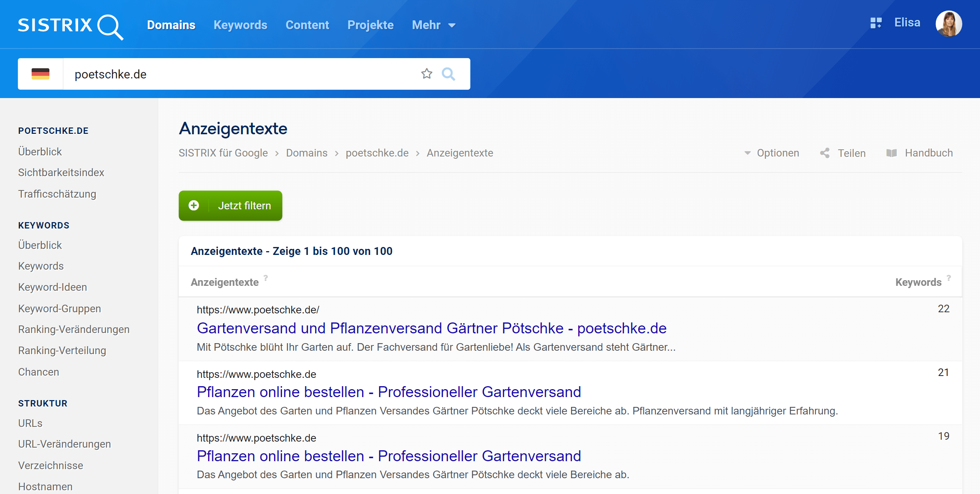980x494 pixels.
Task: Open Ranking-Veränderungen in the sidebar
Action: pos(74,329)
